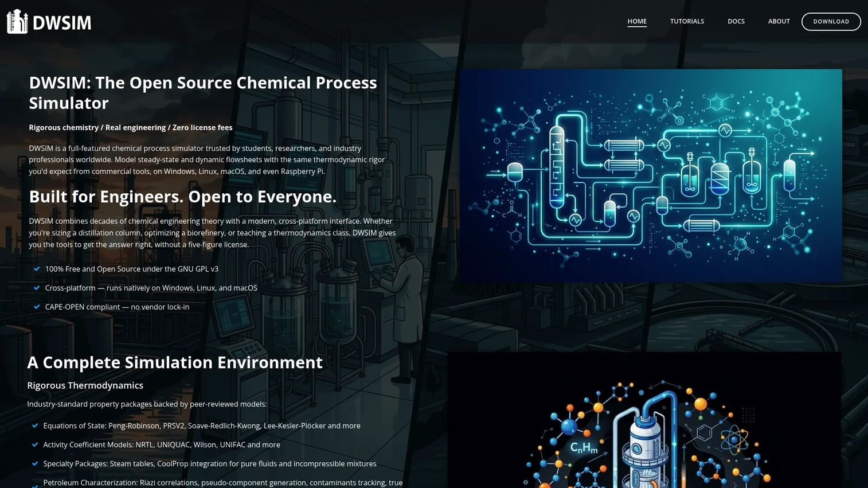Viewport: 868px width, 488px height.
Task: Click the molecules and reactor illustration
Action: tap(644, 420)
